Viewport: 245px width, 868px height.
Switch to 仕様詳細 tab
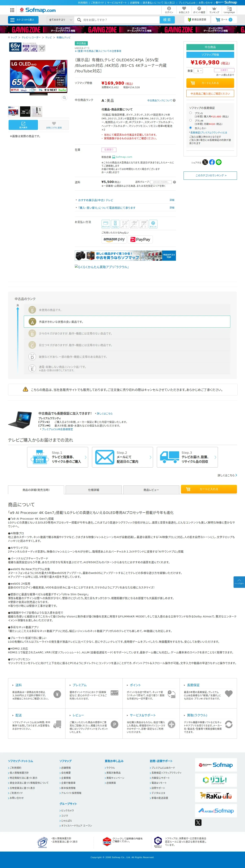pos(93,490)
